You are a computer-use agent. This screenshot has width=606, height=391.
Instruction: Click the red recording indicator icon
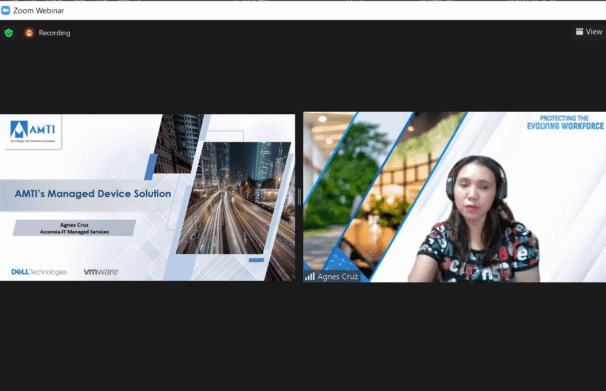pyautogui.click(x=29, y=33)
